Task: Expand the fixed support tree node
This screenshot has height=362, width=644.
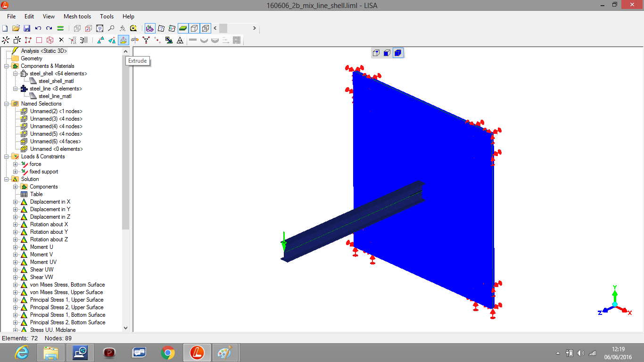Action: click(x=15, y=172)
